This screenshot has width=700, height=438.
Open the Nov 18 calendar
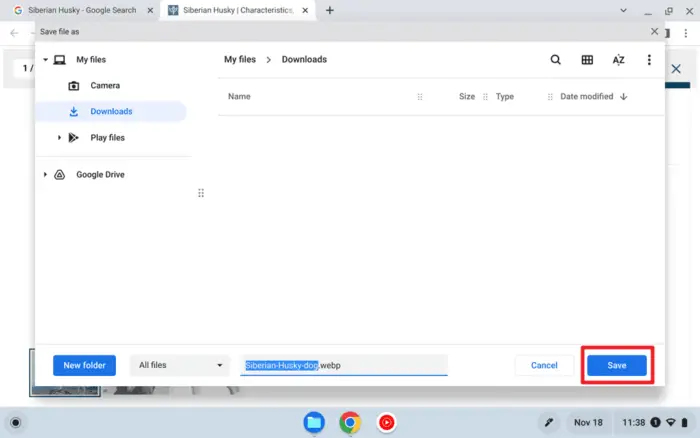point(588,422)
